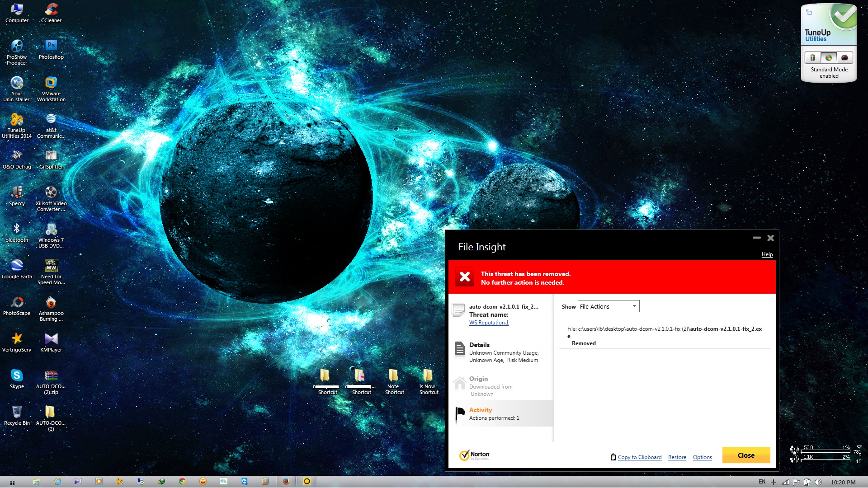Select the Xilisoft Video Converter icon
This screenshot has width=868, height=488.
coord(51,199)
